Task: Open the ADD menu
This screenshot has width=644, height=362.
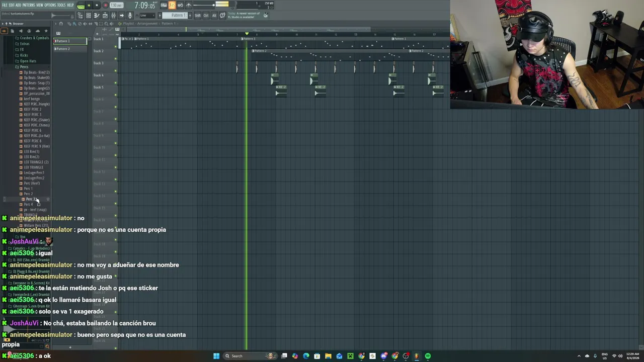Action: (18, 5)
